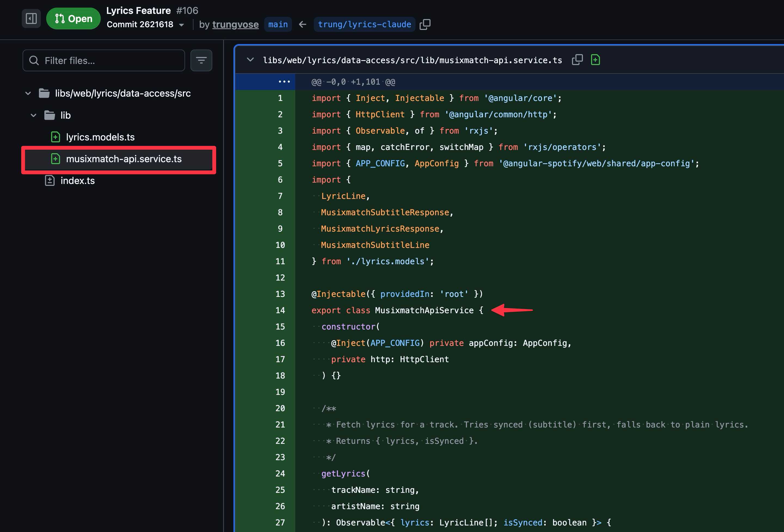Focus the Filter files input field

[111, 60]
